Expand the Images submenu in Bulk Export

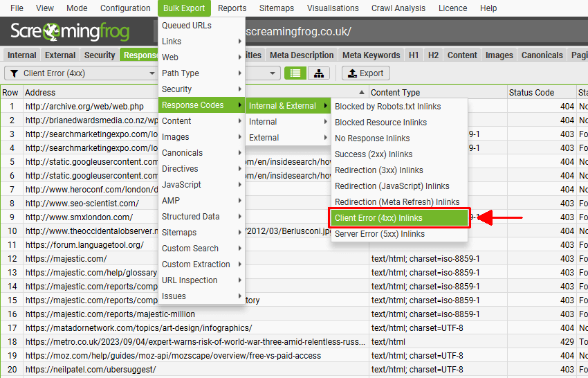click(x=202, y=137)
